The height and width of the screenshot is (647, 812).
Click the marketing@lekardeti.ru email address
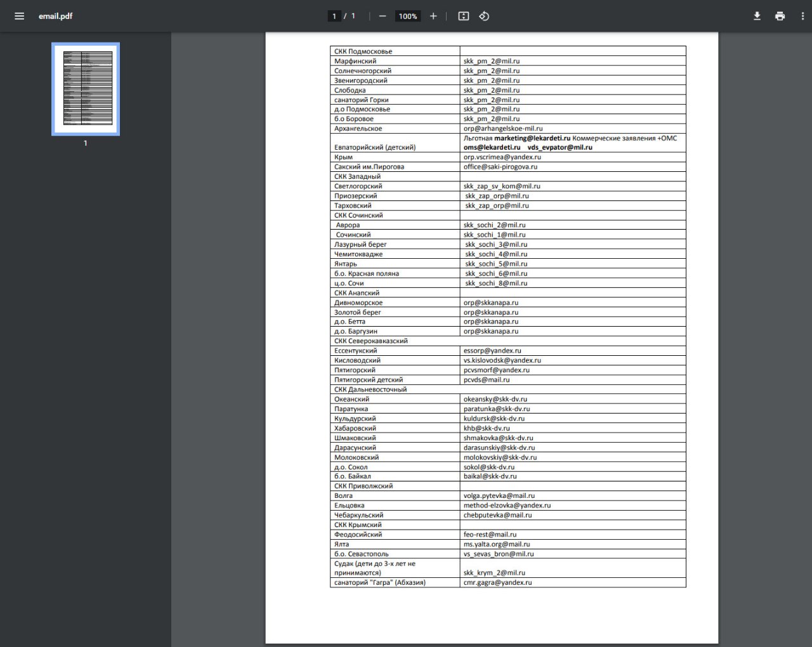[x=532, y=138]
